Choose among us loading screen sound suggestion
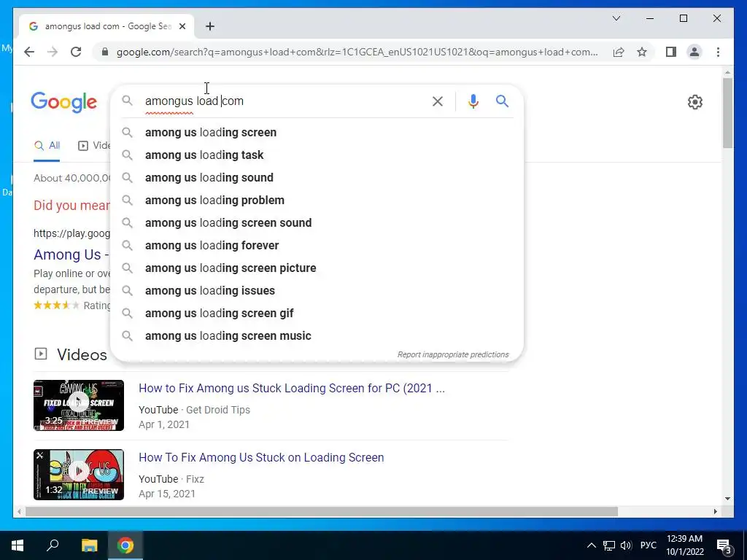The width and height of the screenshot is (747, 560). tap(317, 223)
